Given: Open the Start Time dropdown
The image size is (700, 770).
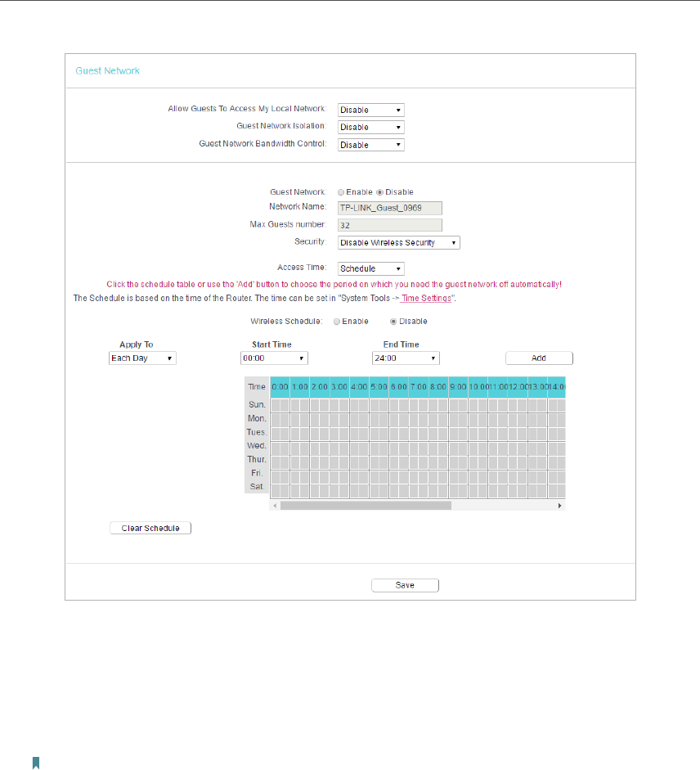Looking at the screenshot, I should (x=274, y=358).
